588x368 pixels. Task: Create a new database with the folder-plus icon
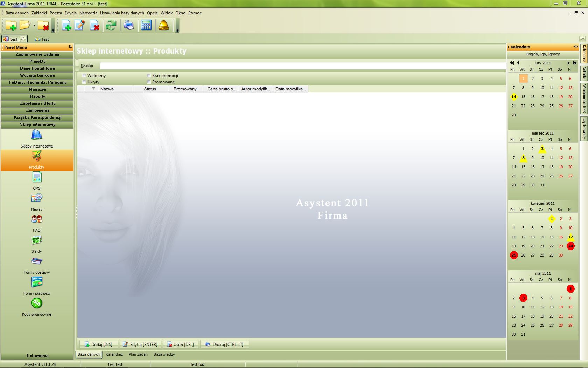click(10, 25)
